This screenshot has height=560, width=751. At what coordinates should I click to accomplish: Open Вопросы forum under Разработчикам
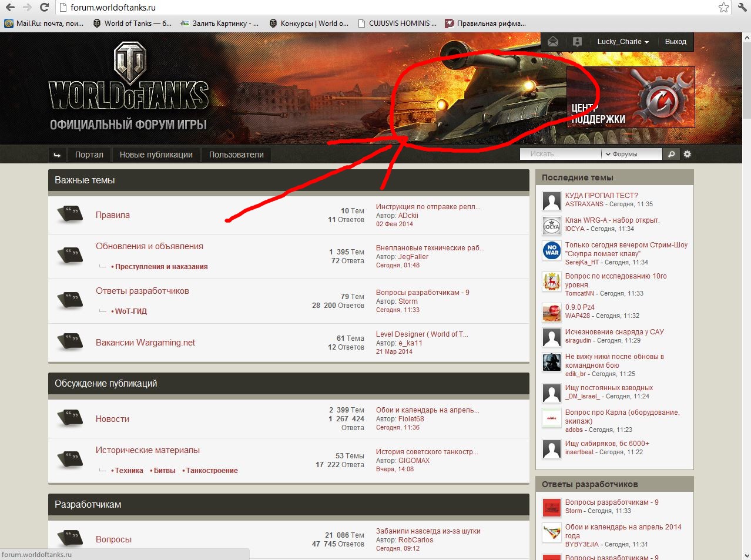pos(113,539)
